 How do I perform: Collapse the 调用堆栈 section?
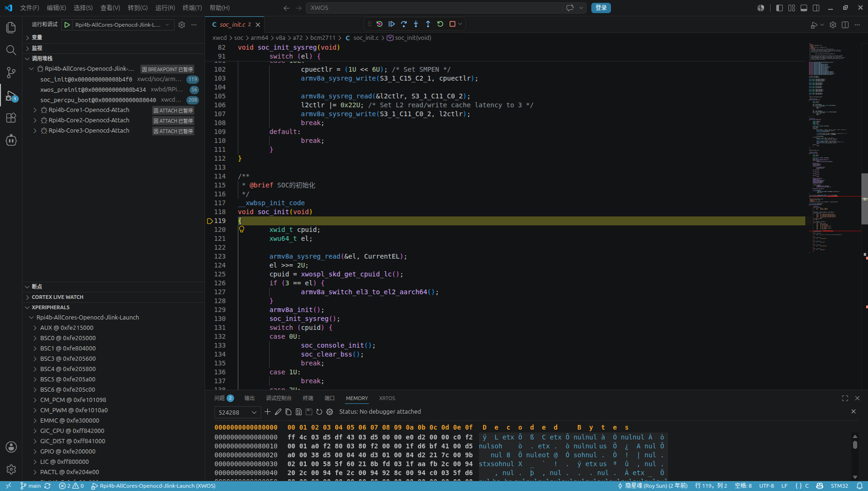coord(113,59)
